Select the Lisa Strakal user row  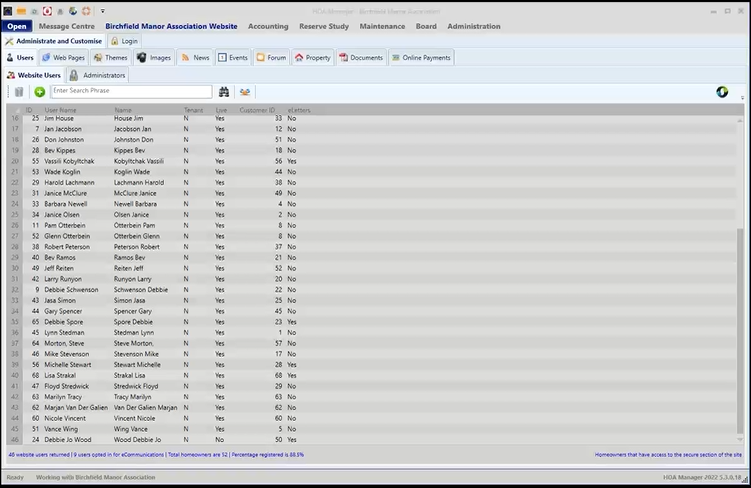point(372,375)
